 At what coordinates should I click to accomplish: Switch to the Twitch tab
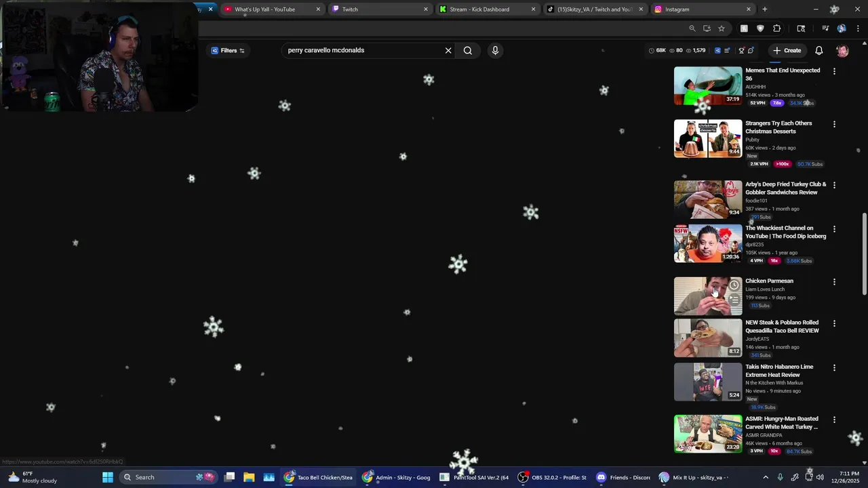point(380,9)
